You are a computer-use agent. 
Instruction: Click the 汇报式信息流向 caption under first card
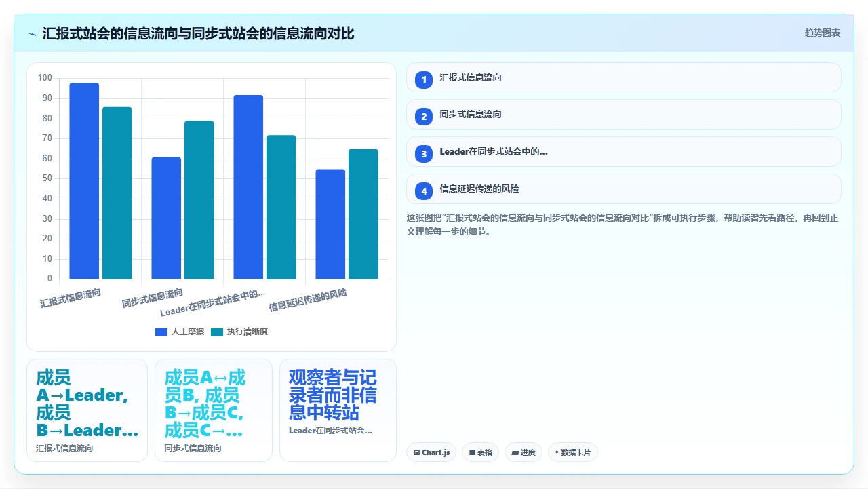point(64,448)
